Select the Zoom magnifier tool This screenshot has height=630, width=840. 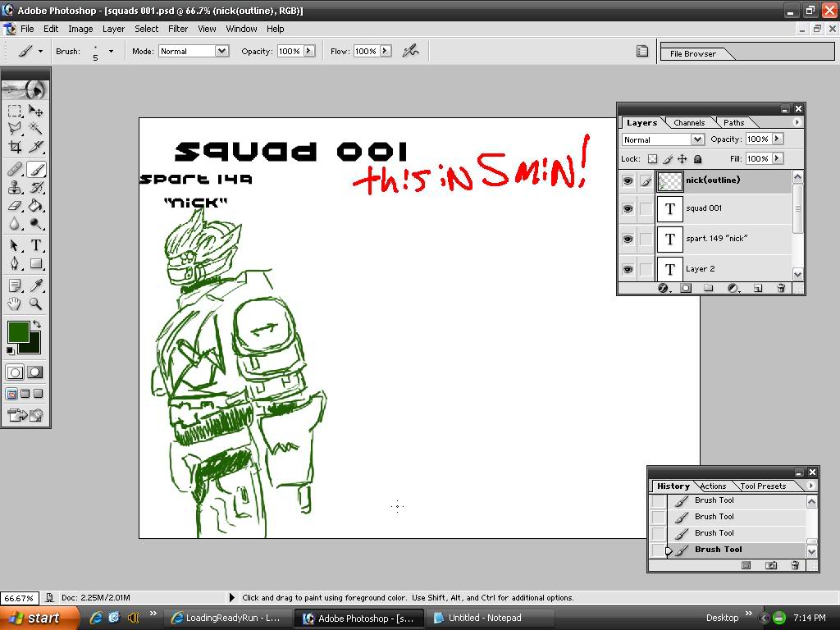click(36, 304)
